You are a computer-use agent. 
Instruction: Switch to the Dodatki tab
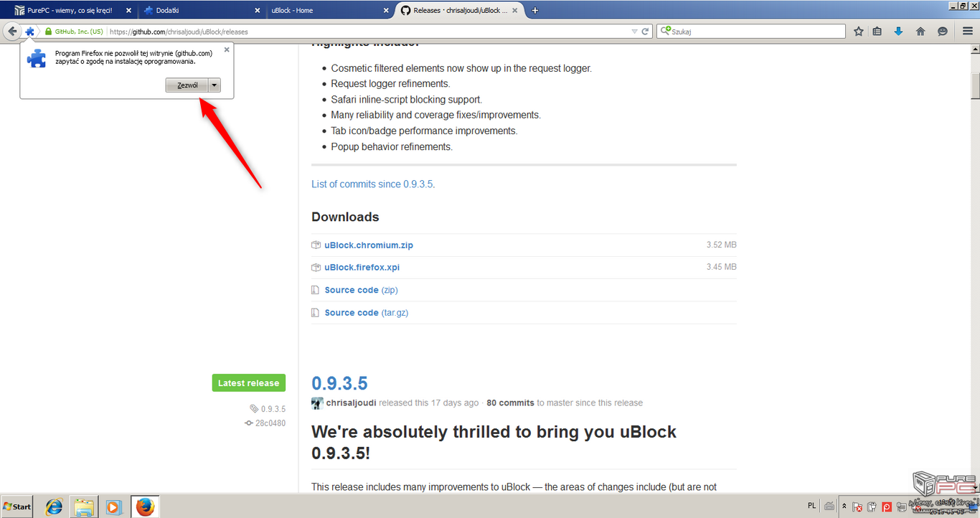(x=201, y=10)
